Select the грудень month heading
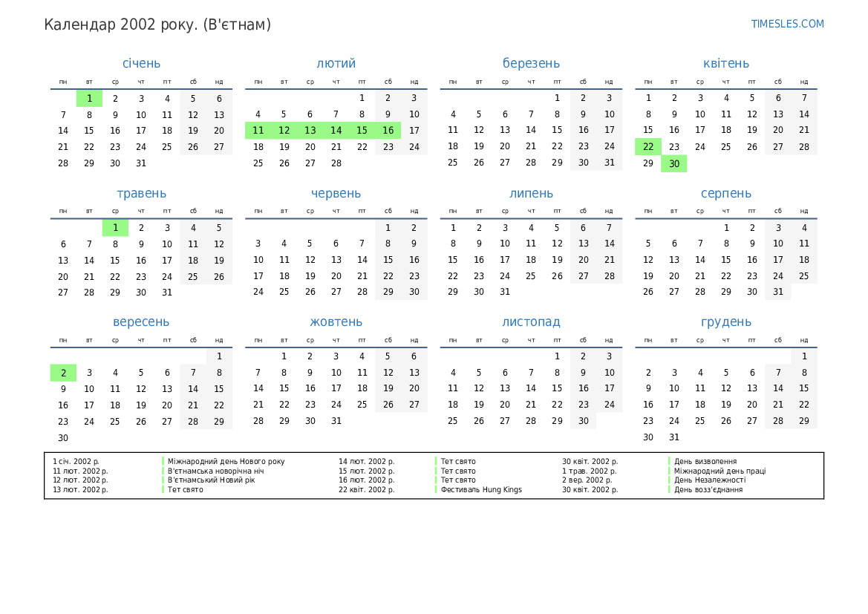 725,321
